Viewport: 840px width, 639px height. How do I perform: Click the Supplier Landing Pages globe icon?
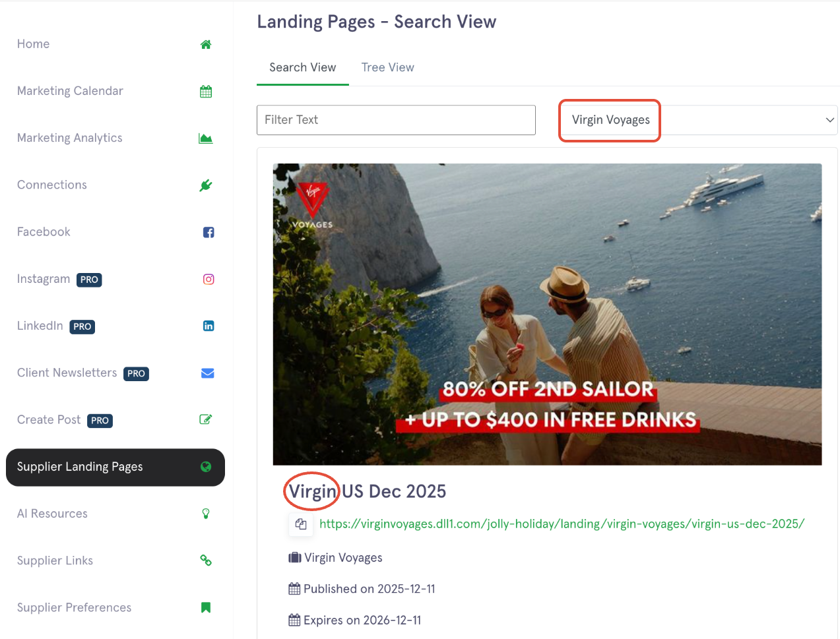point(206,467)
